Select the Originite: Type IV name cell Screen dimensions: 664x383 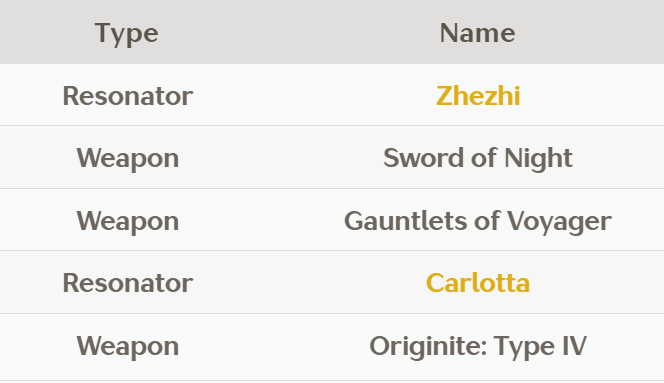tap(478, 346)
